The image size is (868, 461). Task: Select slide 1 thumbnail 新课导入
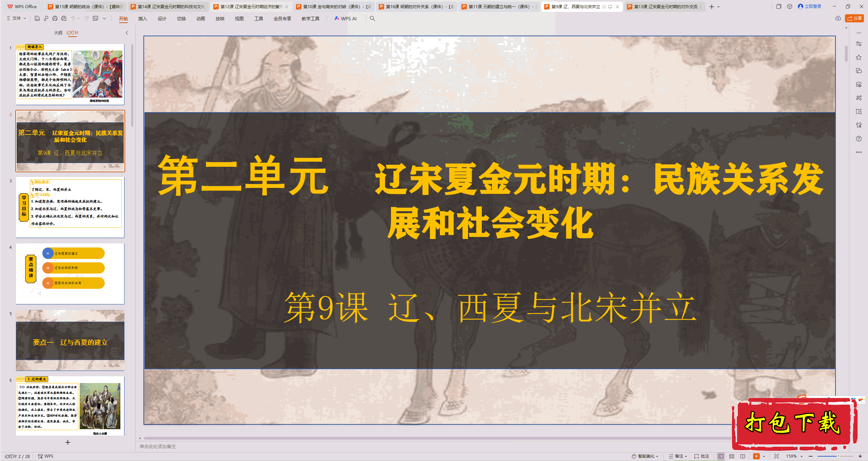pyautogui.click(x=70, y=74)
